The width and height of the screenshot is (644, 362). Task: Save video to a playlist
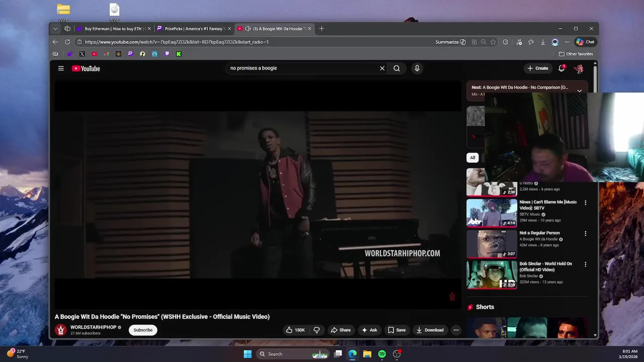(396, 330)
